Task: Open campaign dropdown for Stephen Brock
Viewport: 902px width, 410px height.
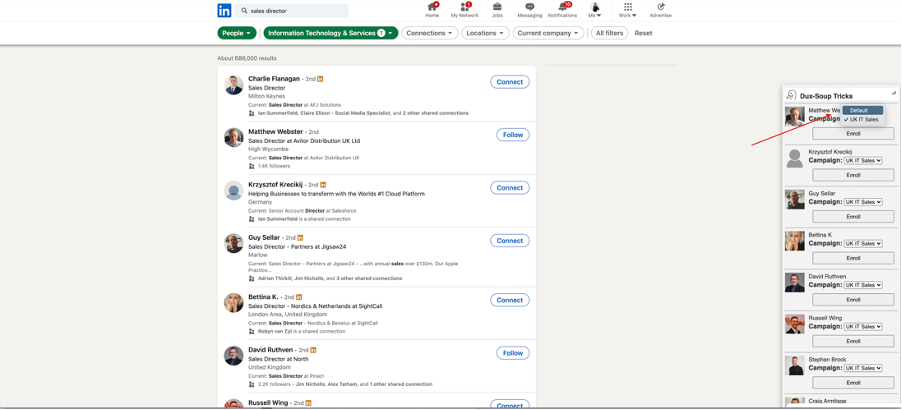Action: tap(863, 368)
